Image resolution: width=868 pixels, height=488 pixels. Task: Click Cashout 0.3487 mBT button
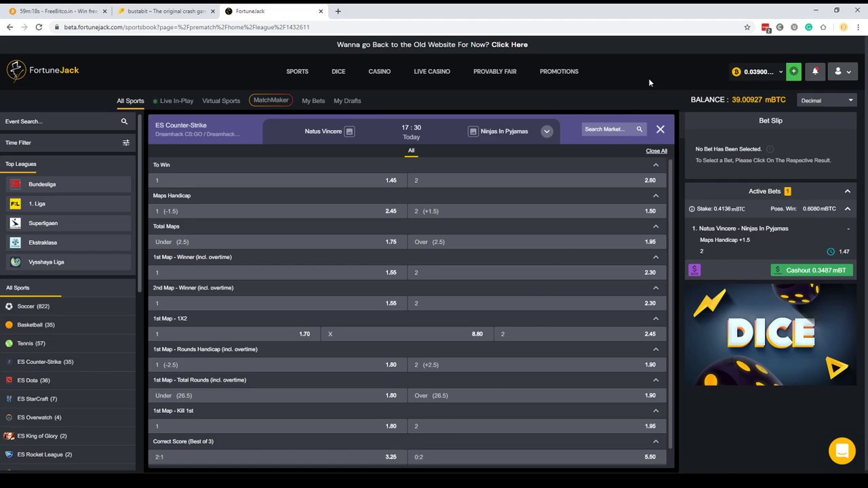tap(811, 270)
